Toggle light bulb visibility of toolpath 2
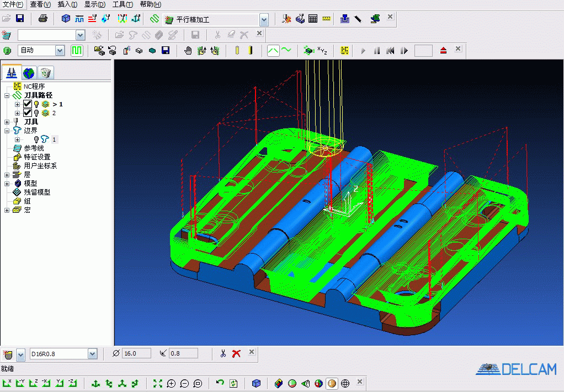Screen dimensions: 564x392 [36, 113]
